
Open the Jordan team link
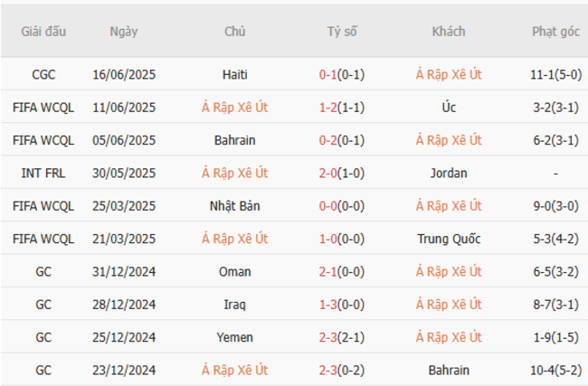[x=449, y=173]
